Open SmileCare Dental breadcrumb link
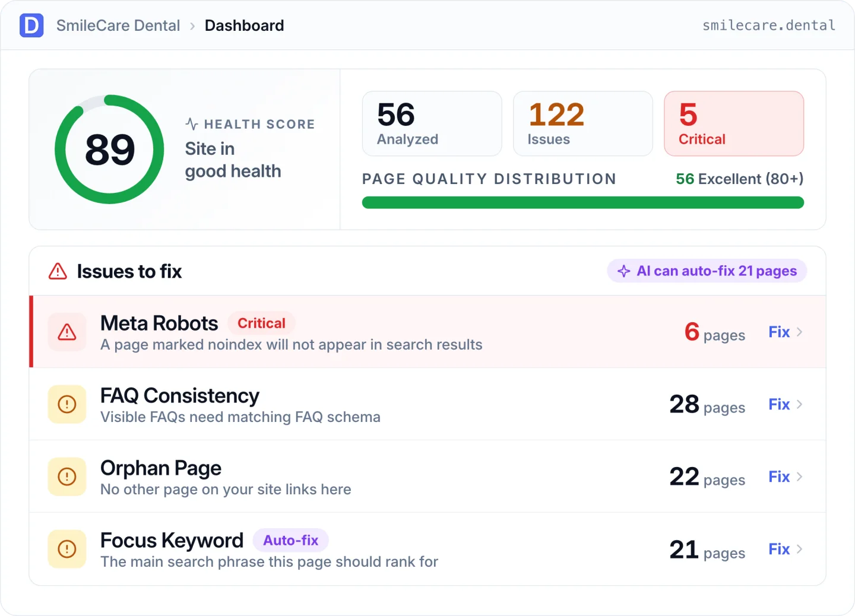 pyautogui.click(x=118, y=26)
